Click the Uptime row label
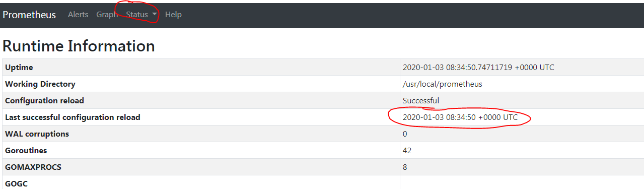 coord(19,68)
